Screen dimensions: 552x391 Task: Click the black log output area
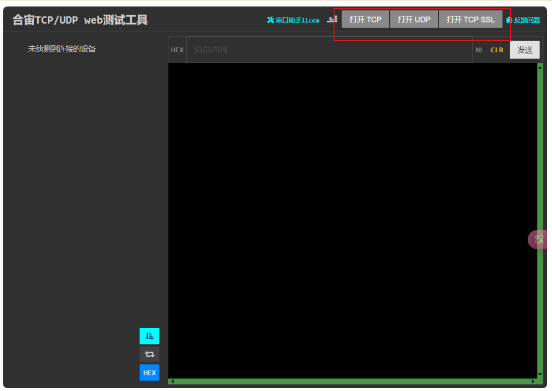point(352,221)
